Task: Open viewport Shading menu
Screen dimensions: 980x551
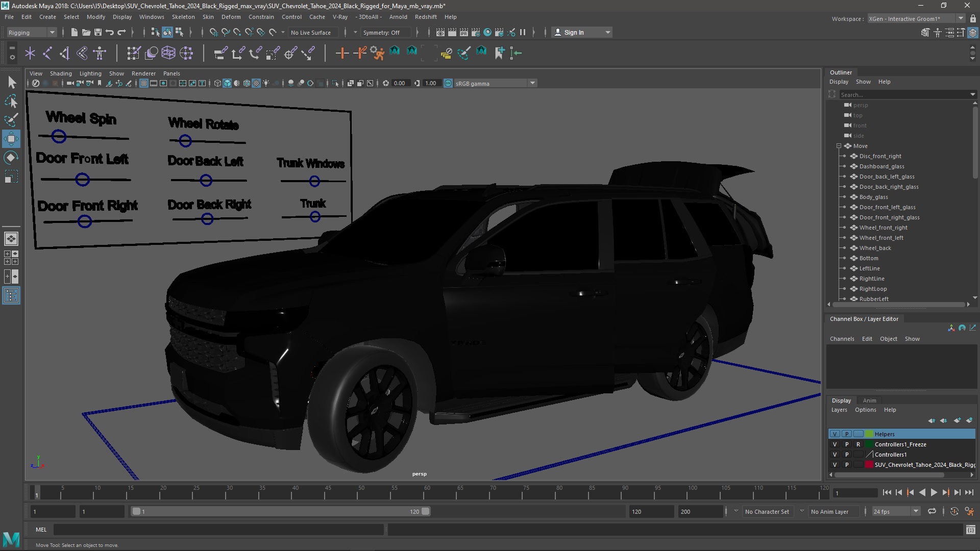Action: (x=61, y=73)
